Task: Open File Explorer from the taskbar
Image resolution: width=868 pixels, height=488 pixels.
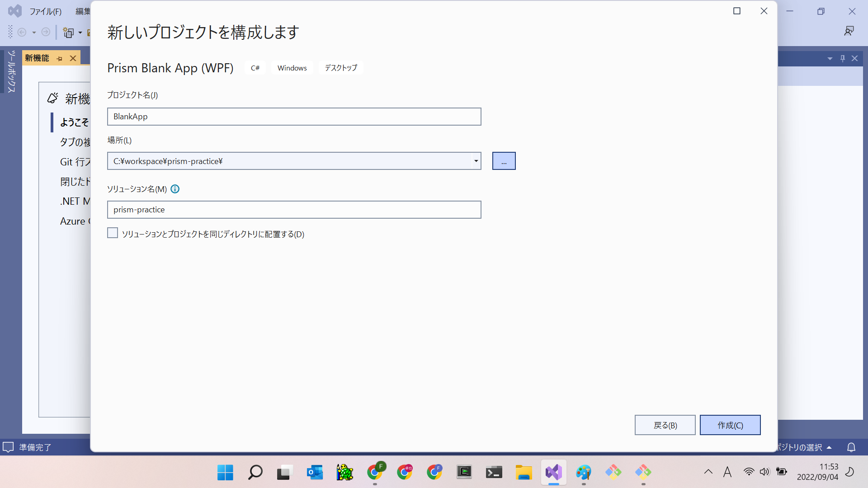Action: click(524, 473)
